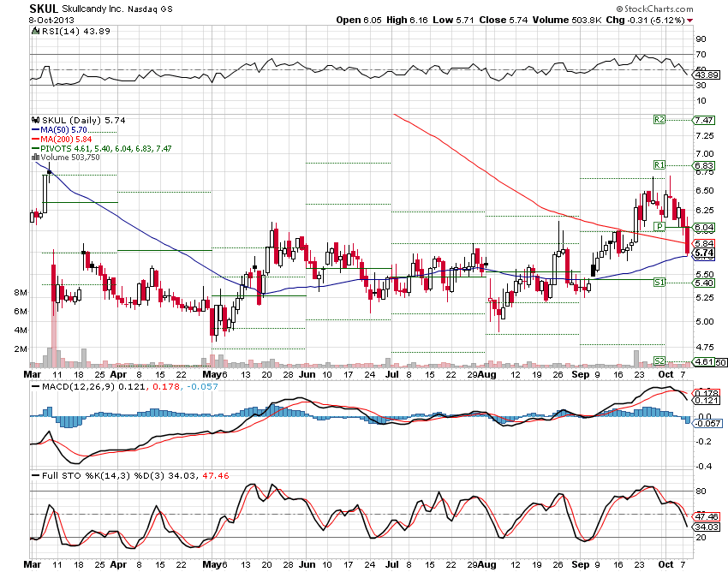This screenshot has height=572, width=728.
Task: Click the red 0.178 MACD signal tag on the axis
Action: click(707, 393)
